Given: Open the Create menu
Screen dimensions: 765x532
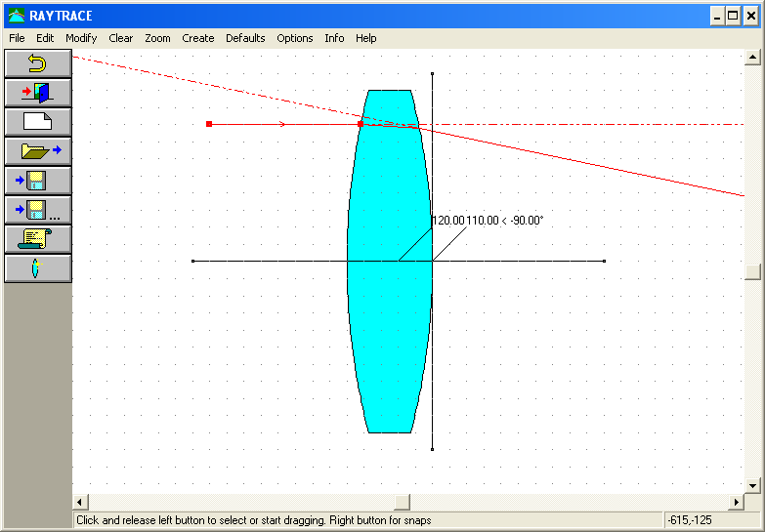Looking at the screenshot, I should click(198, 38).
